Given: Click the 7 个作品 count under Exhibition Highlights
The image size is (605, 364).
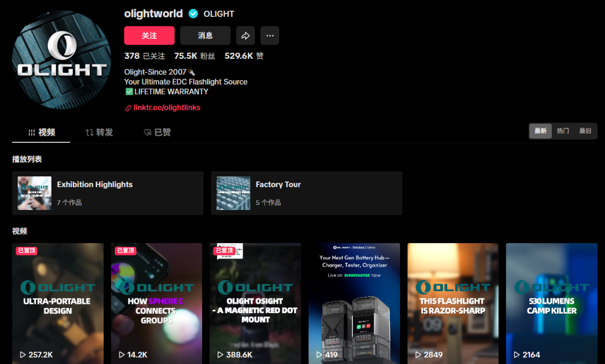Looking at the screenshot, I should coord(69,202).
